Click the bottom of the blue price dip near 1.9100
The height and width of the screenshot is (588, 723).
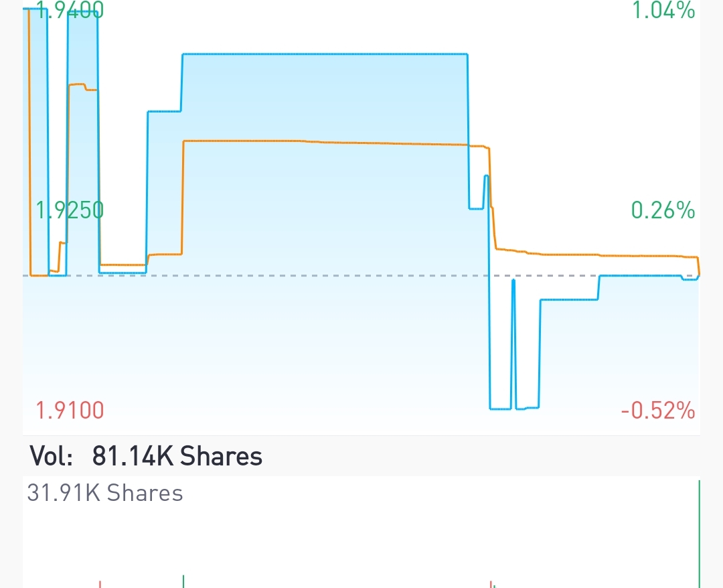(500, 409)
